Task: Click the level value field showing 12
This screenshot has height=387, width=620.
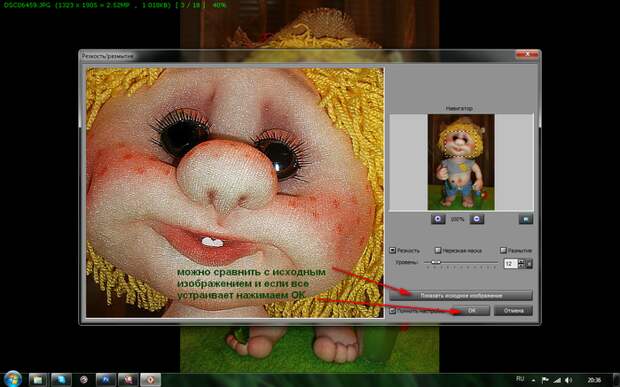Action: tap(510, 263)
